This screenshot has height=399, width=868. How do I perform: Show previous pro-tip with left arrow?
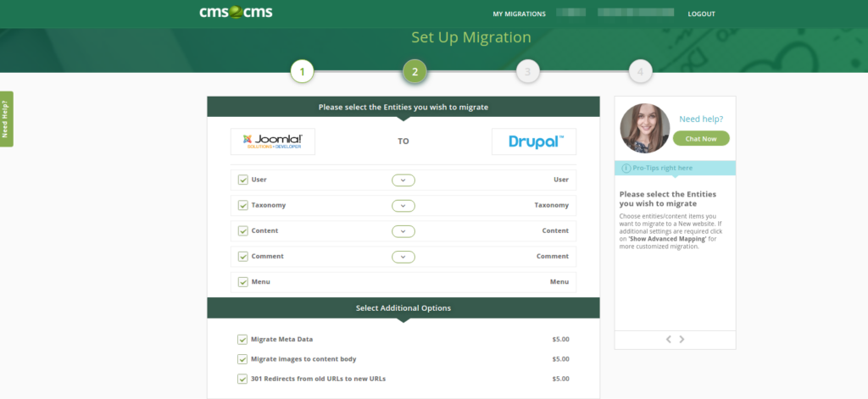pyautogui.click(x=668, y=339)
